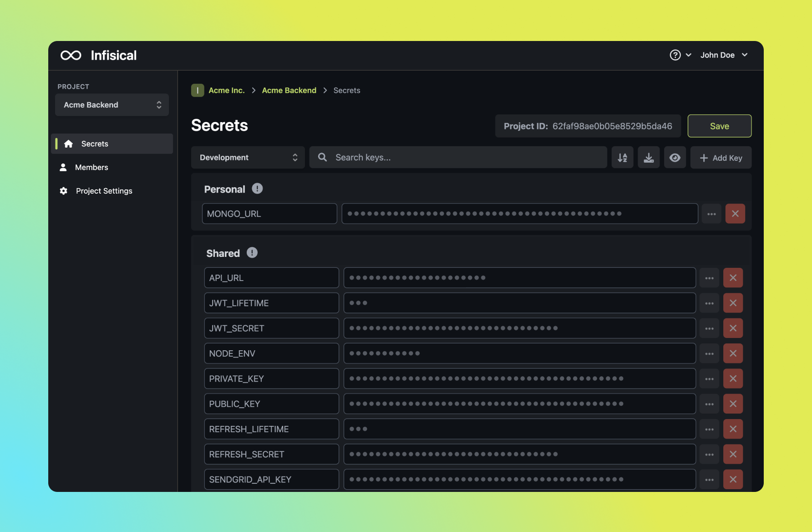The image size is (812, 532).
Task: Click the download secrets icon
Action: pos(649,158)
